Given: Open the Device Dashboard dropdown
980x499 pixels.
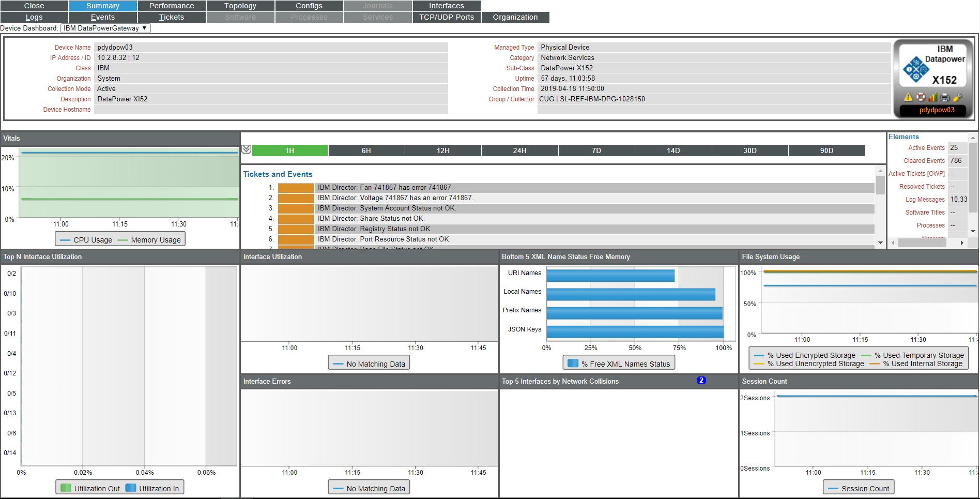Looking at the screenshot, I should 105,28.
